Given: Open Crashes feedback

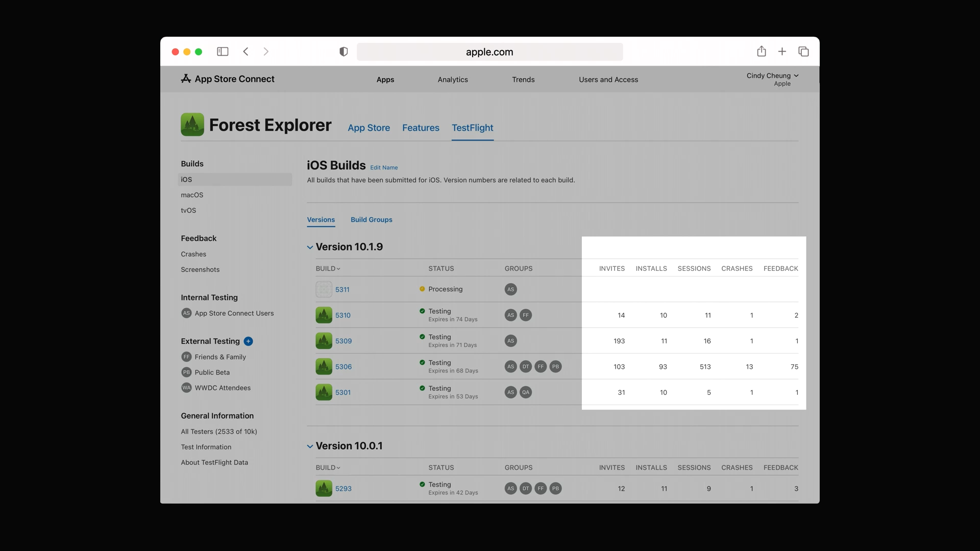Looking at the screenshot, I should pyautogui.click(x=193, y=254).
